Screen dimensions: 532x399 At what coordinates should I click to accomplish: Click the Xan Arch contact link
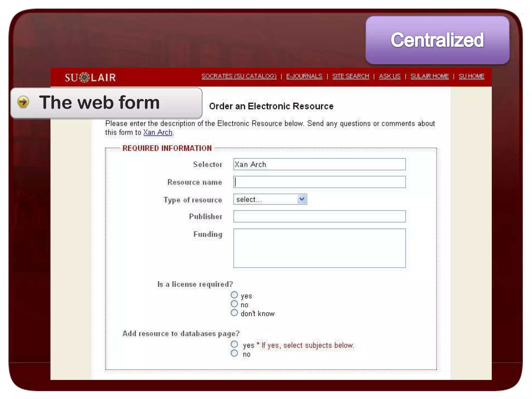click(158, 132)
